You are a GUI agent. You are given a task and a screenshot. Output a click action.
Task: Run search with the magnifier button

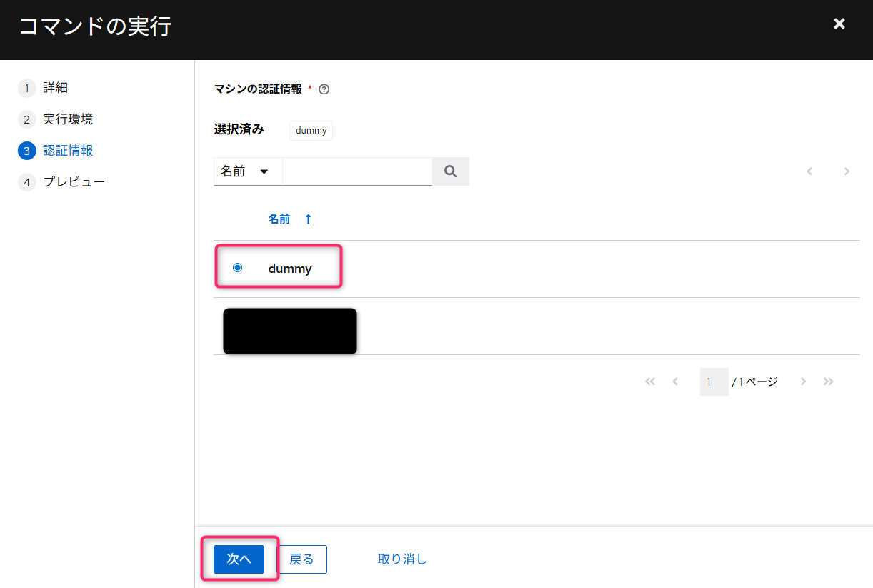[451, 171]
